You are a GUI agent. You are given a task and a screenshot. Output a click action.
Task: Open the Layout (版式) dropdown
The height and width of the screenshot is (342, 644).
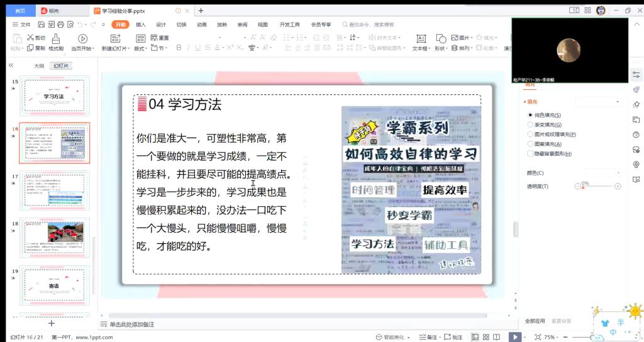click(x=140, y=48)
